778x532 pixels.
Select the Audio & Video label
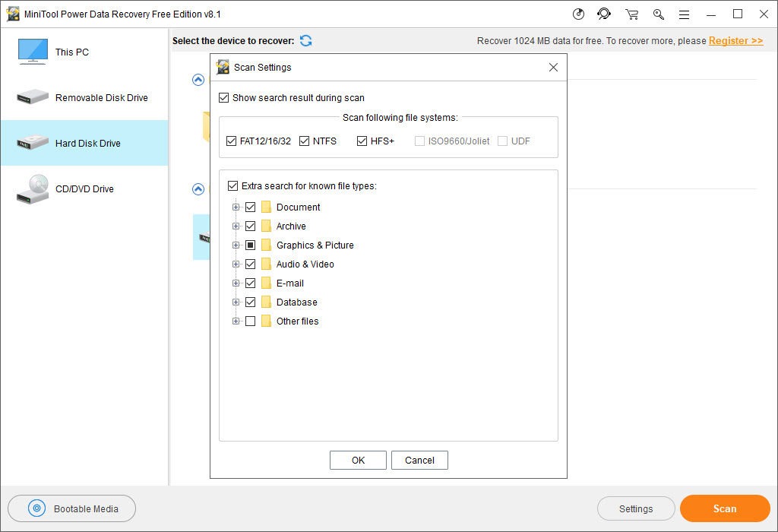305,264
